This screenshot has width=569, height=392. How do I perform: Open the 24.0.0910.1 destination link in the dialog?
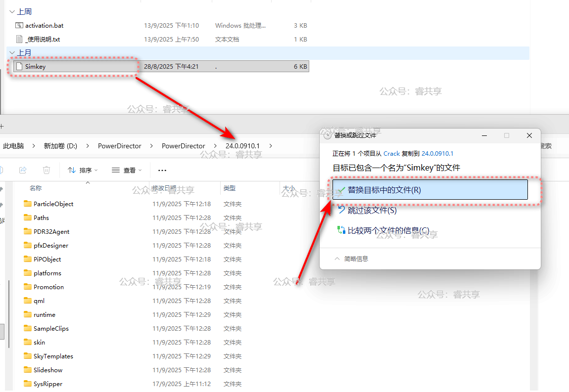coord(437,153)
